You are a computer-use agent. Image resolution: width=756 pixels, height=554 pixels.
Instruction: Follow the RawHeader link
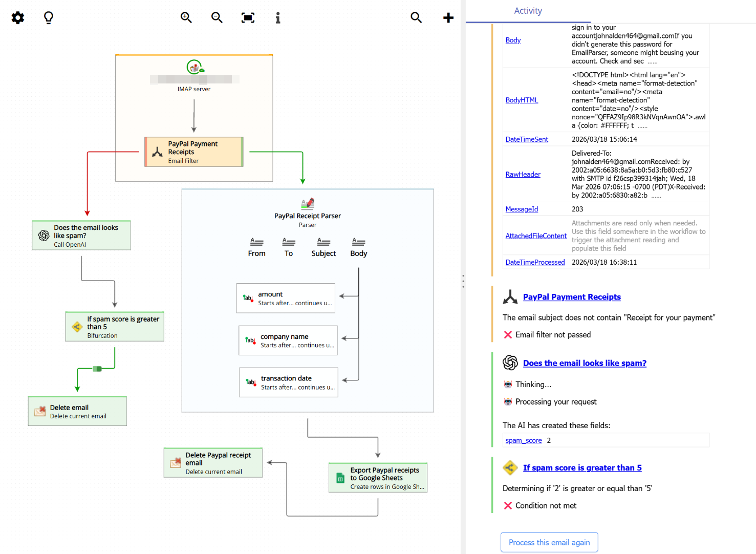[523, 174]
